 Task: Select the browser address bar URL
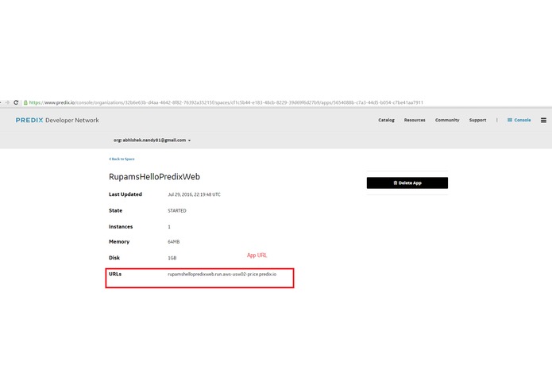(226, 102)
